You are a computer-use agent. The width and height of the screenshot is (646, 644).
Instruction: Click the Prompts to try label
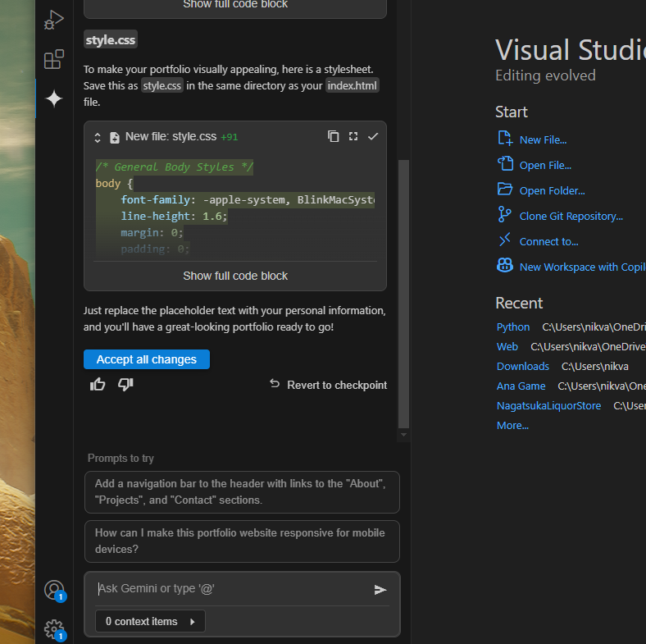point(121,458)
